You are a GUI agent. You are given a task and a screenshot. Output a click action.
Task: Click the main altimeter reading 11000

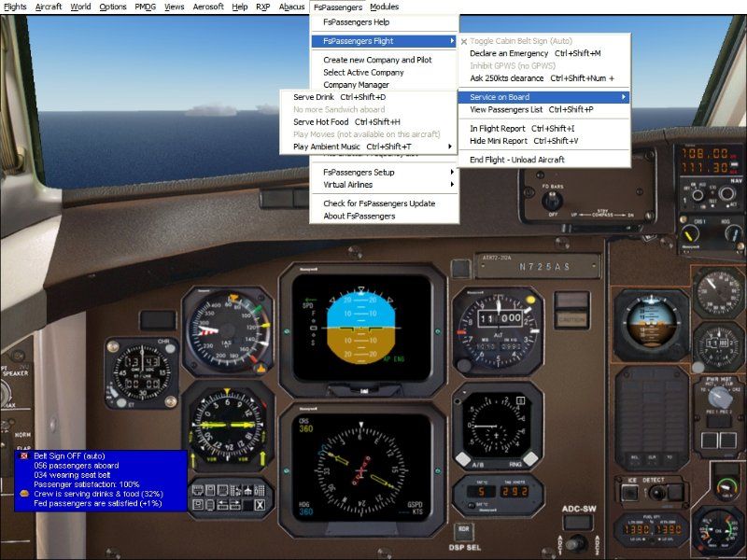(x=498, y=330)
